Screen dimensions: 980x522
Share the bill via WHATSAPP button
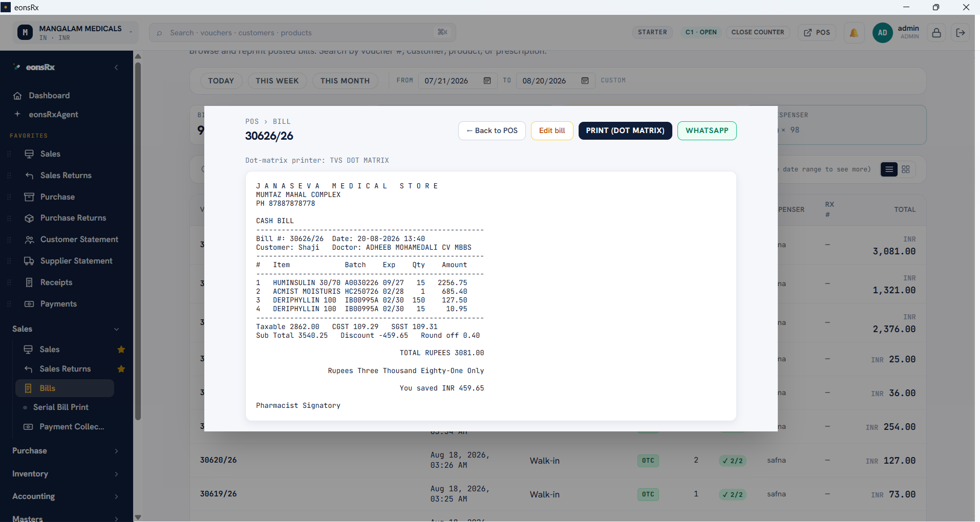pos(707,130)
